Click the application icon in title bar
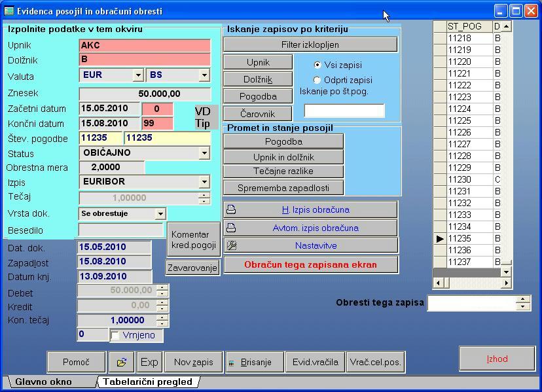 pyautogui.click(x=9, y=11)
